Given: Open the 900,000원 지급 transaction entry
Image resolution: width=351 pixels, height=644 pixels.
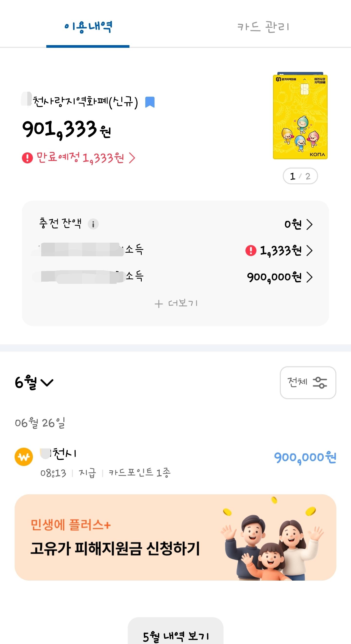Looking at the screenshot, I should pyautogui.click(x=175, y=463).
